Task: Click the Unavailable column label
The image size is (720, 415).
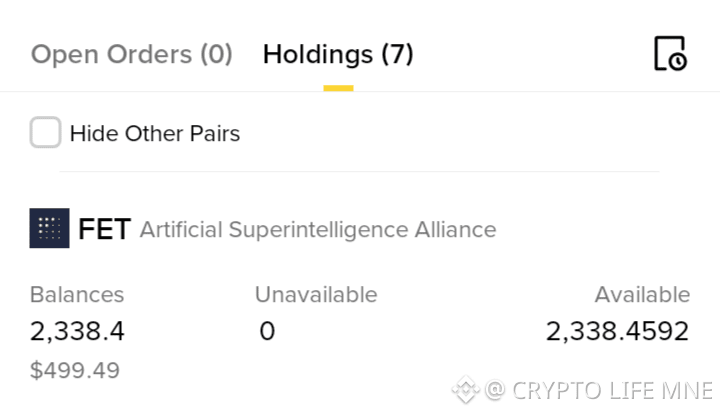Action: click(316, 295)
